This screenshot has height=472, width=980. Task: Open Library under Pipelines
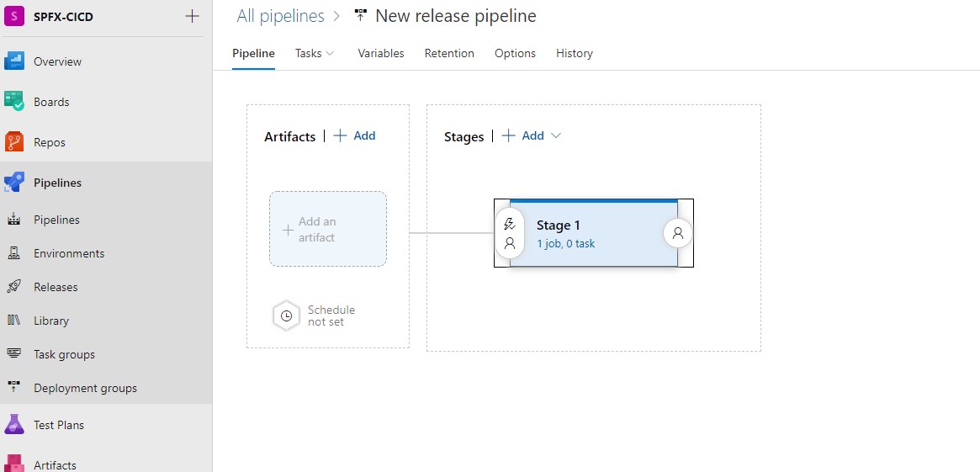click(51, 321)
